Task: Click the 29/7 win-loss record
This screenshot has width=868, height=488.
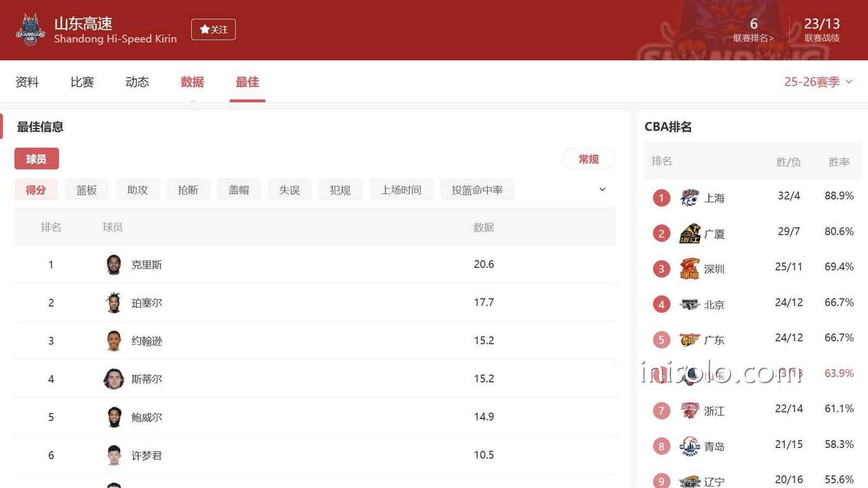Action: 789,232
